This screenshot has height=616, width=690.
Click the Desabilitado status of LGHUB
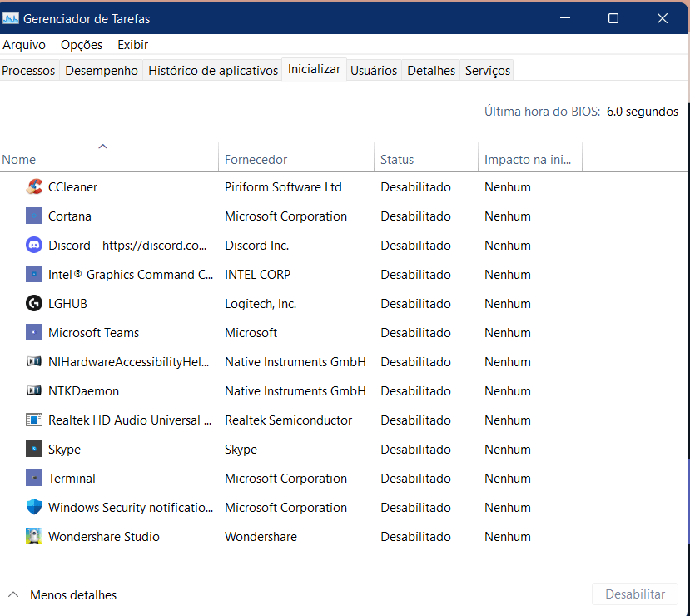[415, 304]
